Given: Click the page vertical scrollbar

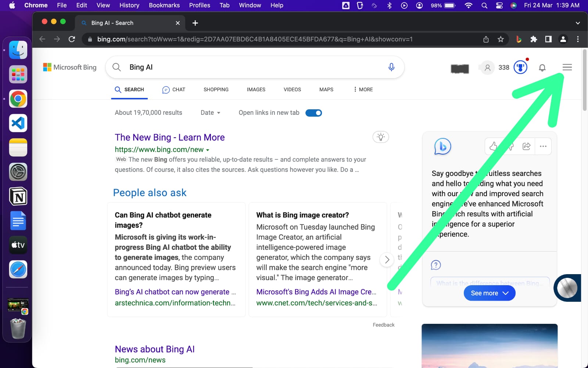Looking at the screenshot, I should [585, 80].
